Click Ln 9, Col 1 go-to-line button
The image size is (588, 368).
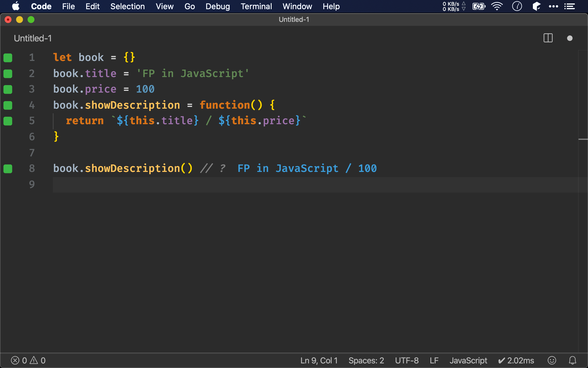[x=319, y=360]
